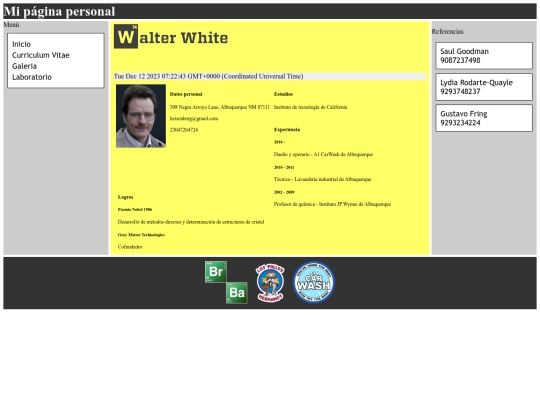Click the Logros heading
This screenshot has height=405, width=540.
point(125,197)
